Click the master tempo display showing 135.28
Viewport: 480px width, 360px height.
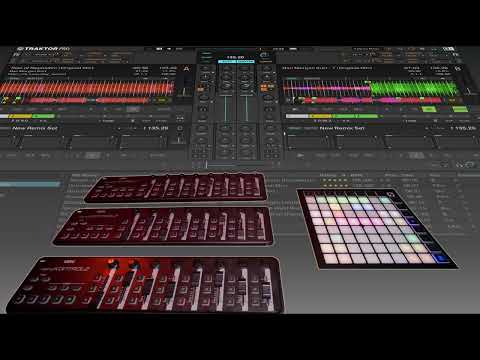[236, 57]
